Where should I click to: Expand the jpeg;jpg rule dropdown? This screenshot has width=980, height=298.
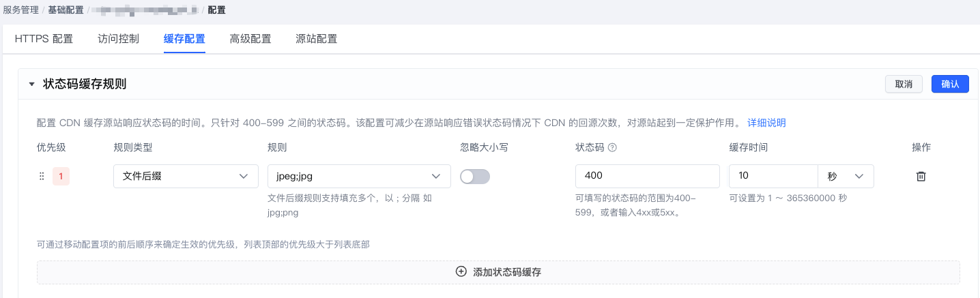tap(359, 176)
